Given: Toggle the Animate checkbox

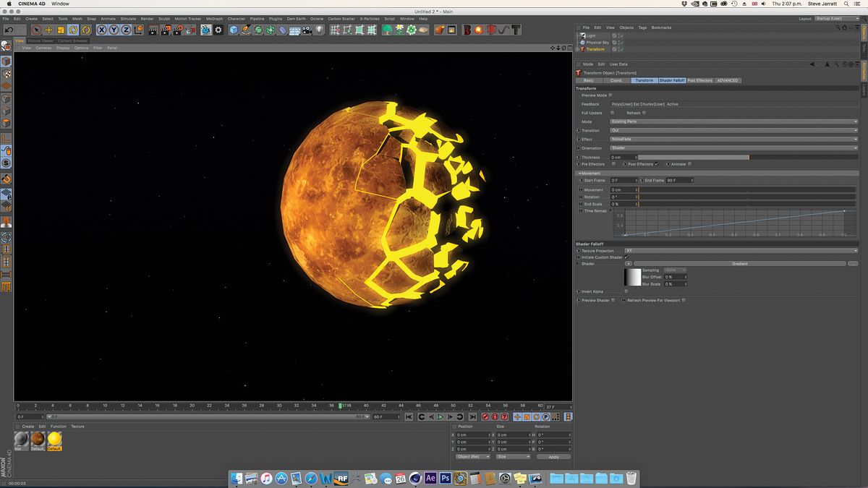Looking at the screenshot, I should click(689, 164).
